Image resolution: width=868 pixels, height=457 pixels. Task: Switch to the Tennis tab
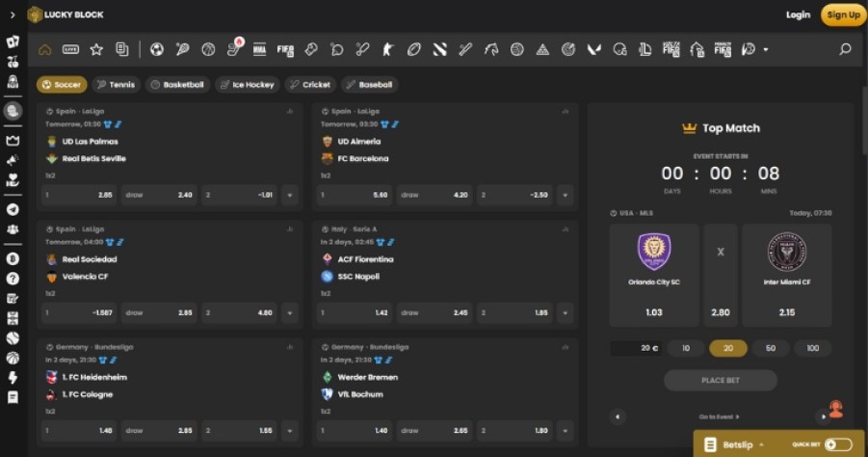click(117, 85)
